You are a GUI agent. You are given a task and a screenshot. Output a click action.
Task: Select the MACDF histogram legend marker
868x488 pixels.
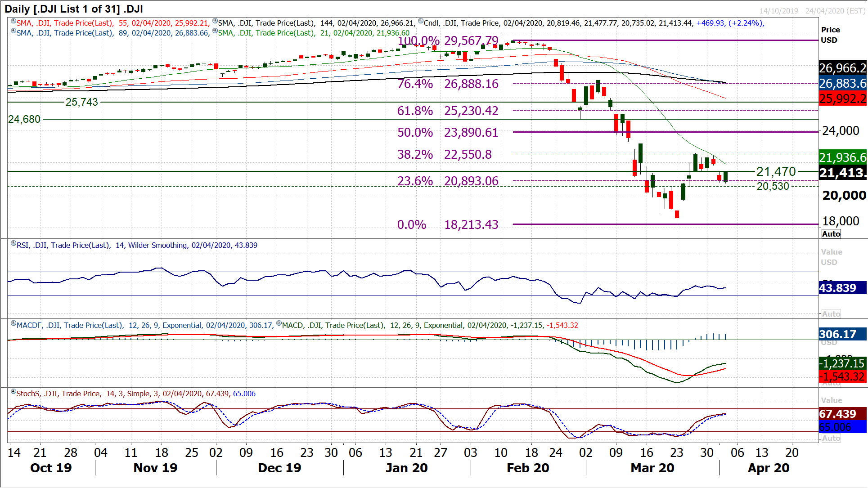click(x=13, y=323)
